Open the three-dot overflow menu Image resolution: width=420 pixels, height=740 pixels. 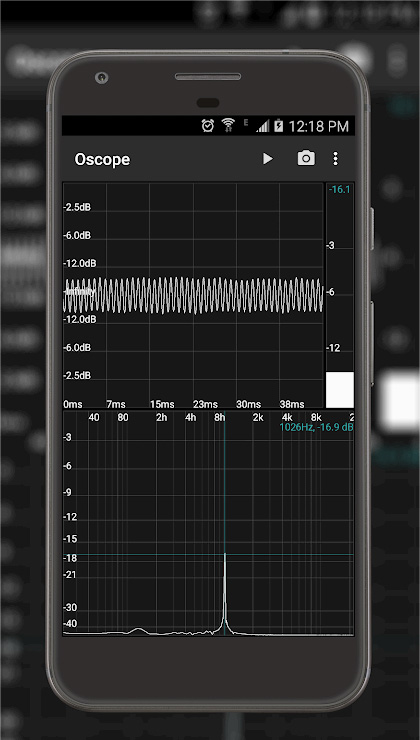[x=335, y=159]
